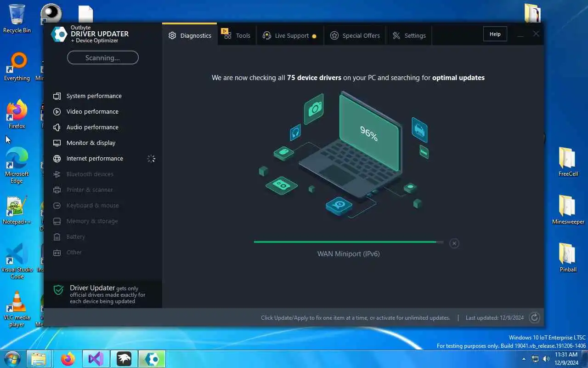Click the Bluetooth devices icon
Viewport: 588px width, 368px height.
57,174
